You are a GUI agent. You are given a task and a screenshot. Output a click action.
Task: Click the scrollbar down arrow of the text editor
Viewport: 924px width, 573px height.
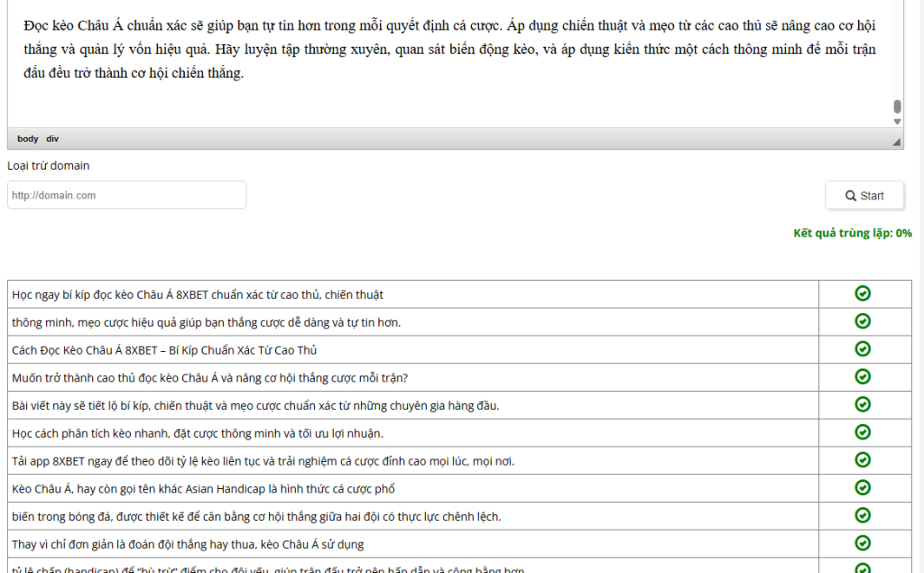pyautogui.click(x=896, y=120)
